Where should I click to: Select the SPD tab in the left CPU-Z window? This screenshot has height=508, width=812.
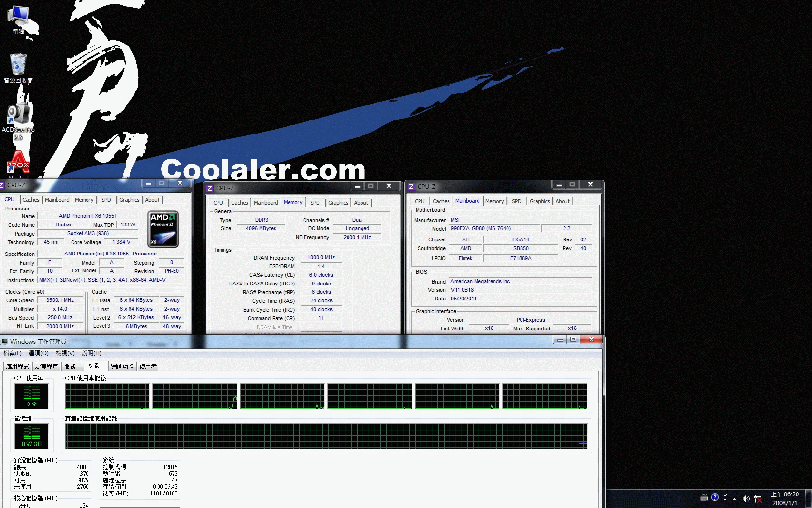tap(106, 200)
